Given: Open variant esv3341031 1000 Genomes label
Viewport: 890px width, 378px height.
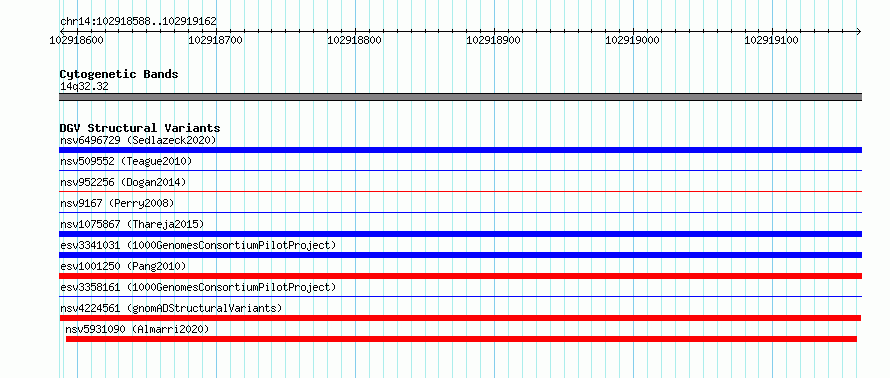Looking at the screenshot, I should coord(198,245).
